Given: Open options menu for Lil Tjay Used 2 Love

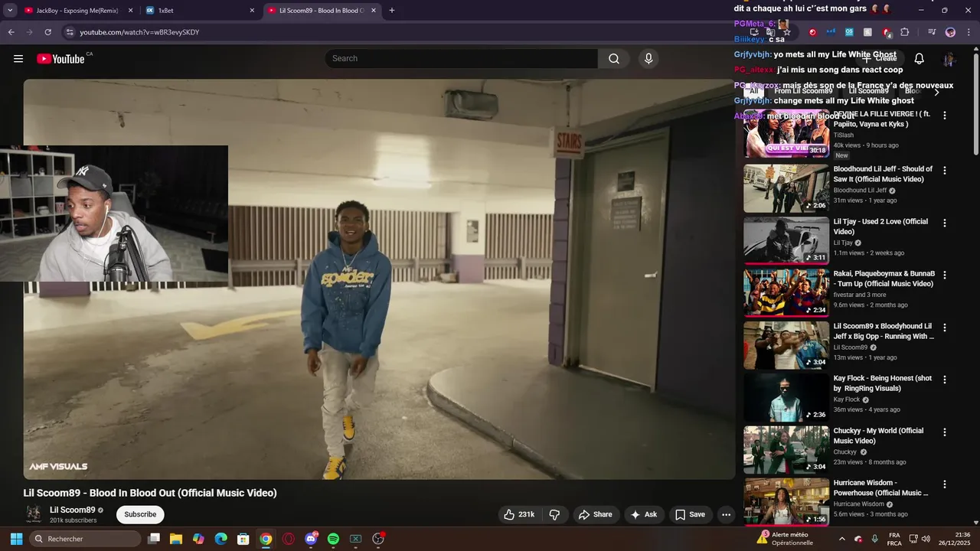Looking at the screenshot, I should (x=945, y=223).
